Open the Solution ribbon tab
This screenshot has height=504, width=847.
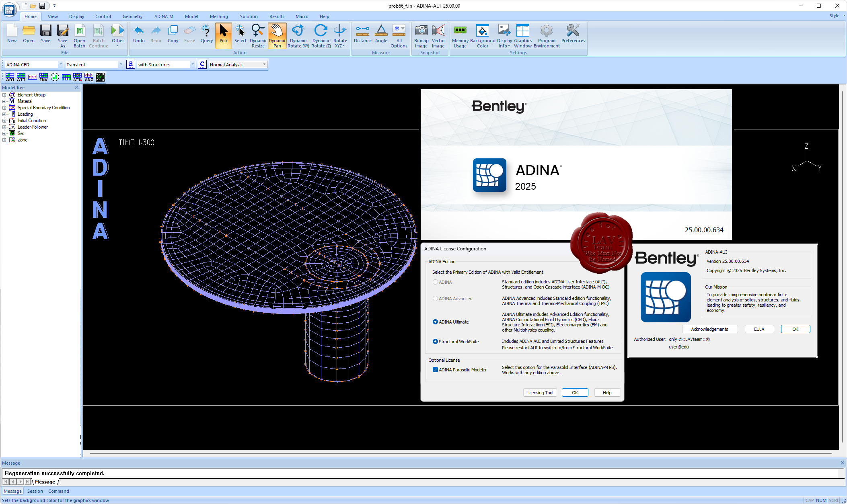[249, 16]
